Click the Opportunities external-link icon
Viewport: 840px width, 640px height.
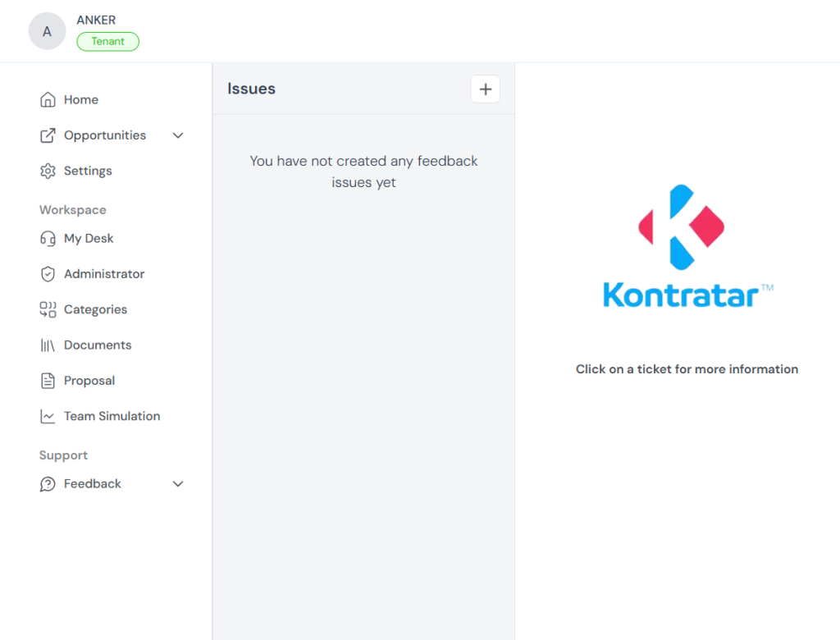pos(48,135)
